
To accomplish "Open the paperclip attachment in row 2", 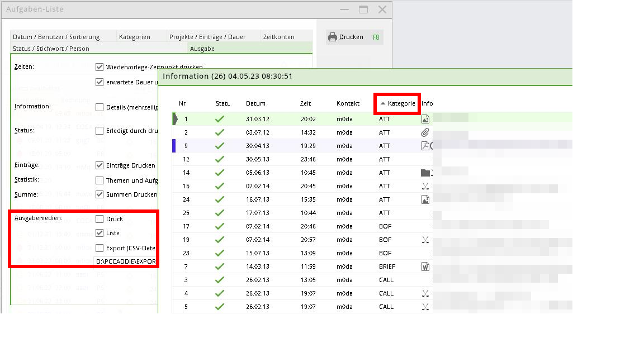I will click(425, 132).
